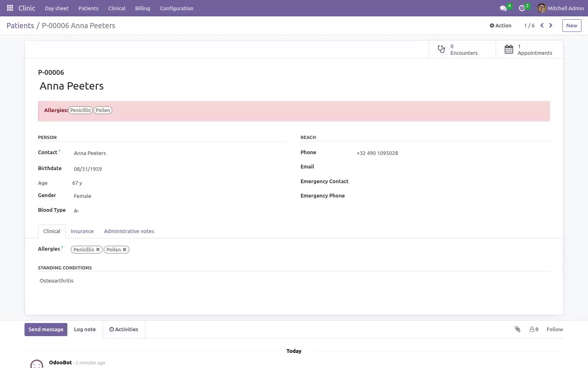Viewport: 588px width, 368px height.
Task: Open the Action gear menu
Action: point(500,25)
